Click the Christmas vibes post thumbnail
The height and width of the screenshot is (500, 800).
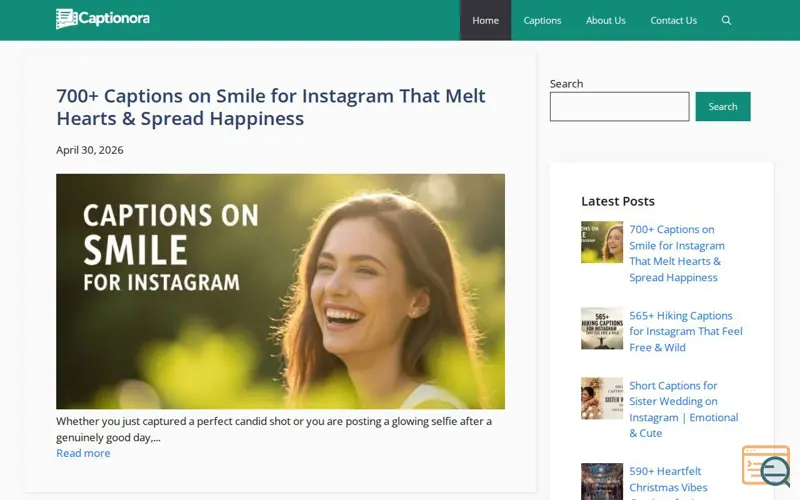point(602,482)
